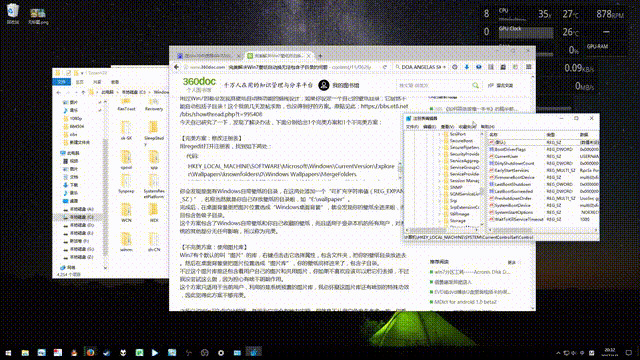Open the File menu in Registry Editor
Viewport: 640px width, 360px height.
tap(412, 127)
